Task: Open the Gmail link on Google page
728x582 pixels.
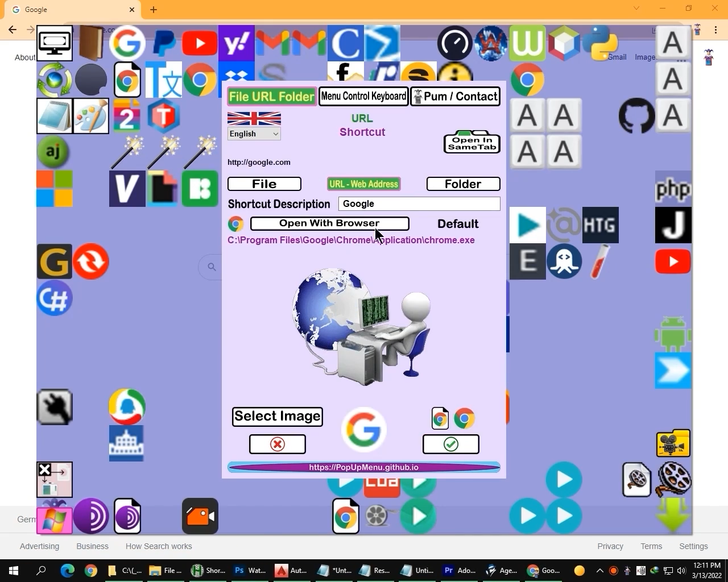Action: tap(617, 57)
